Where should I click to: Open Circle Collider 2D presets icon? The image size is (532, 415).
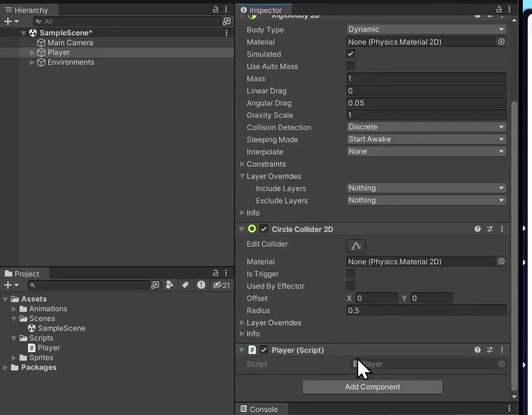tap(490, 229)
